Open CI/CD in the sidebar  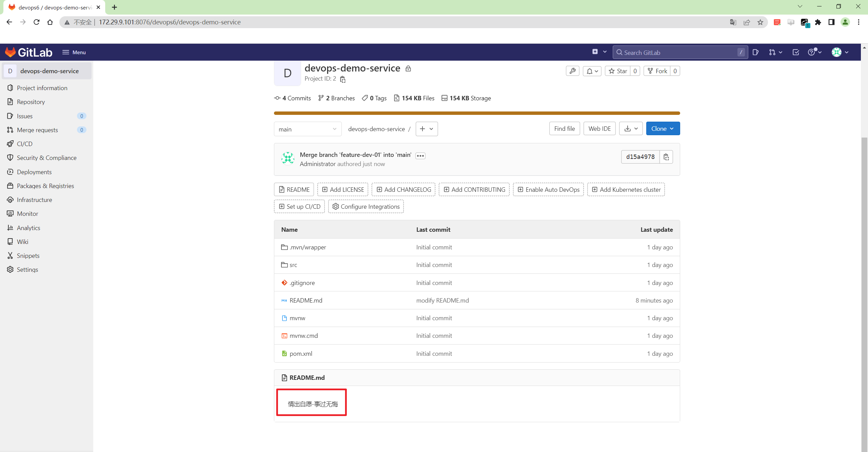tap(25, 144)
